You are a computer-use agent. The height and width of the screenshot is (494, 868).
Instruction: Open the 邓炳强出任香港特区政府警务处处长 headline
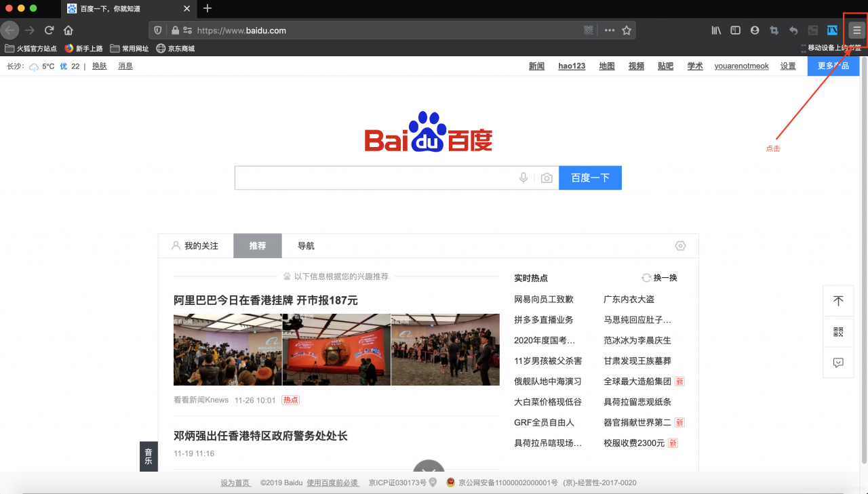click(260, 436)
